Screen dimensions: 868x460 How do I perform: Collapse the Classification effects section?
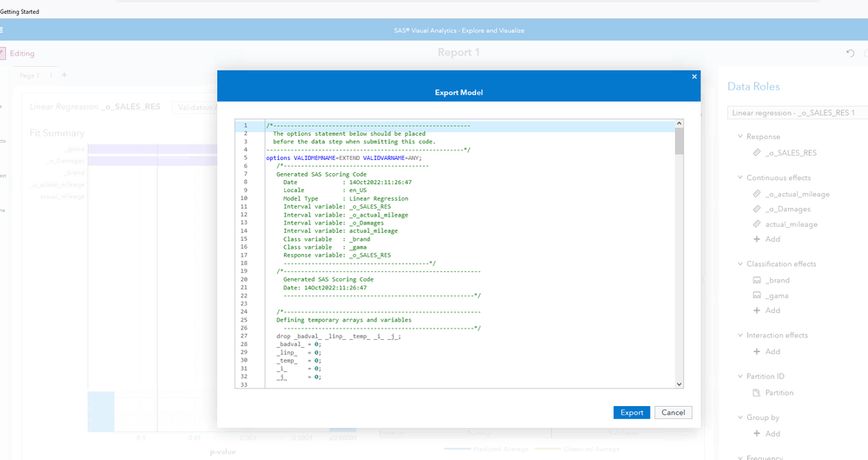[x=740, y=263]
